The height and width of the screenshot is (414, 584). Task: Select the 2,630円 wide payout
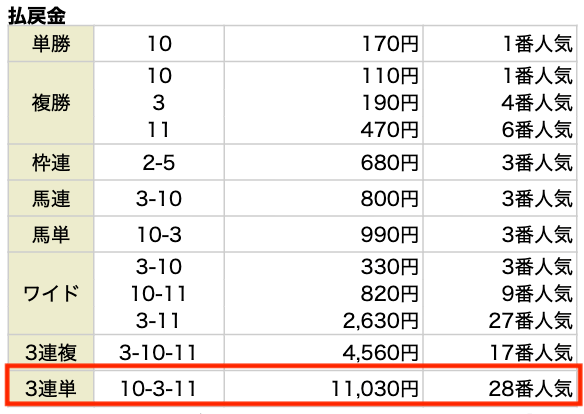tap(381, 321)
